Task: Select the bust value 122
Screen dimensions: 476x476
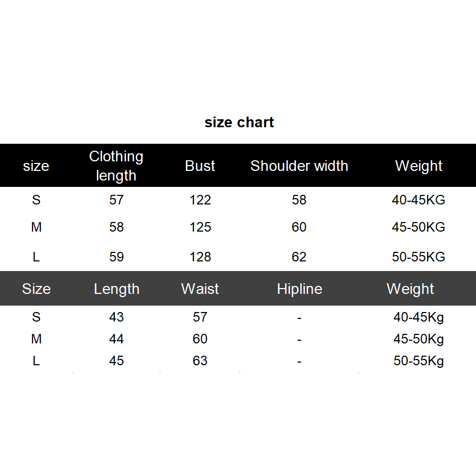Action: 200,200
